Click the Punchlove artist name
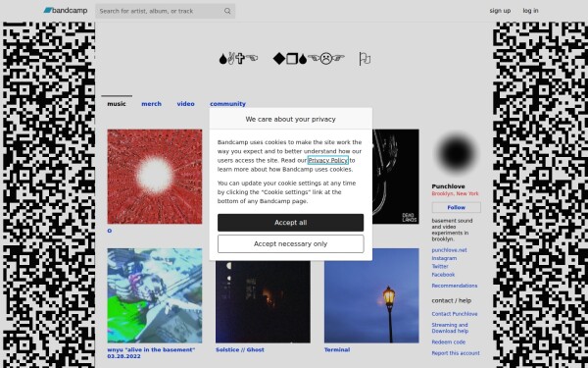 [448, 186]
